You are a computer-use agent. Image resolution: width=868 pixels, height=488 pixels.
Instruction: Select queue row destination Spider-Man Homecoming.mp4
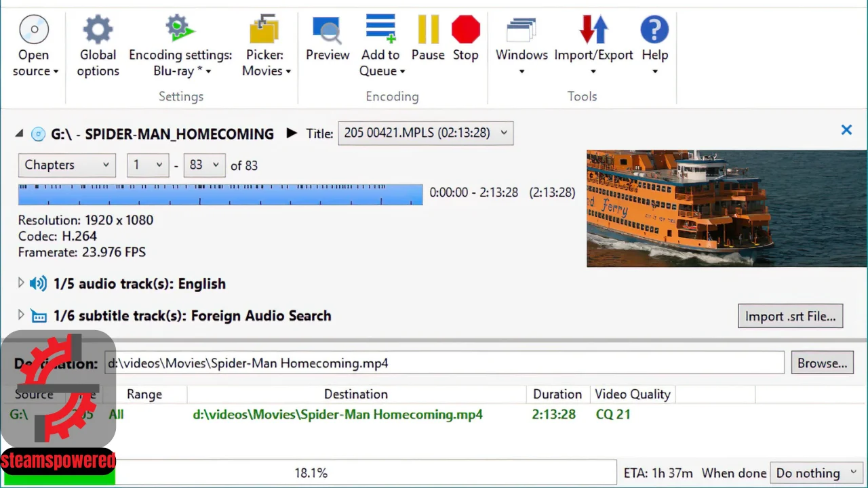(338, 414)
